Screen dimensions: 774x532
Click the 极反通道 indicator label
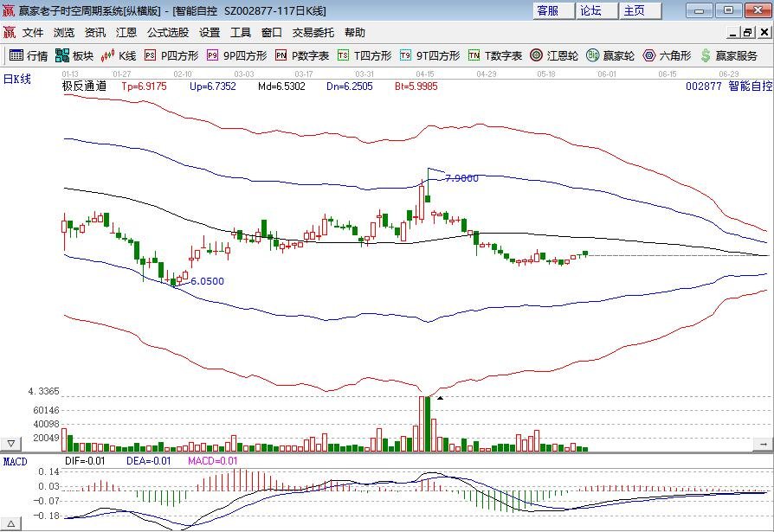click(x=84, y=86)
